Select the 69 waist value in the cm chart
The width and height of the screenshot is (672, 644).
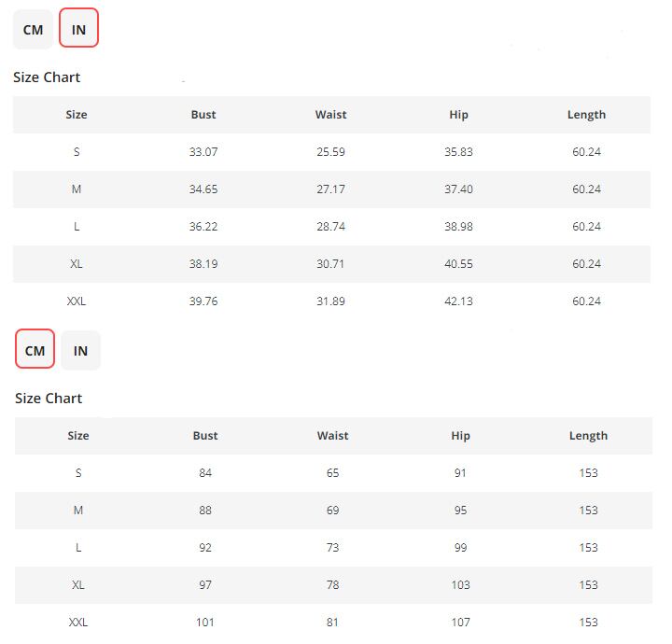(x=333, y=511)
